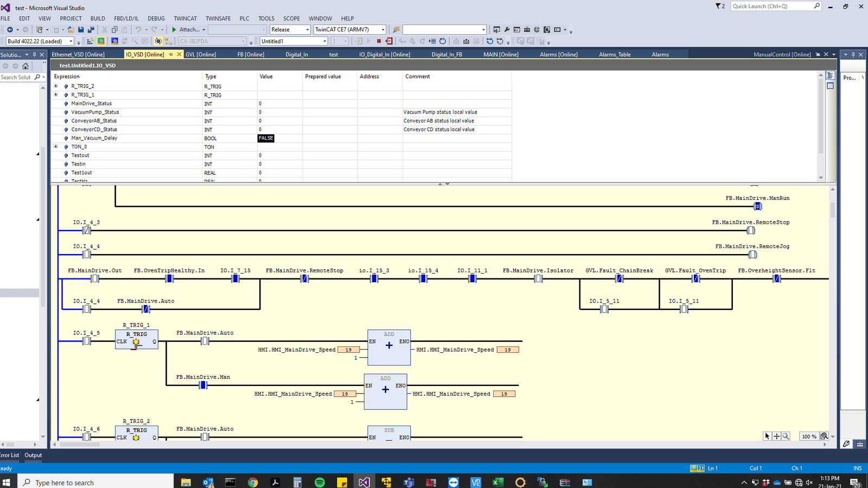Click the red PLC Stop button in toolbar
Viewport: 868px width, 488px height.
point(379,41)
